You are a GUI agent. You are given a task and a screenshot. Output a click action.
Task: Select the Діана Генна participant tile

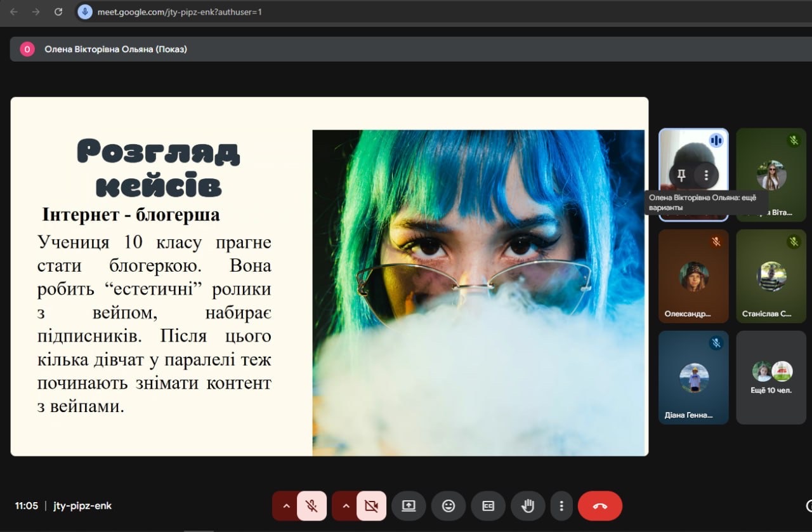pos(693,377)
